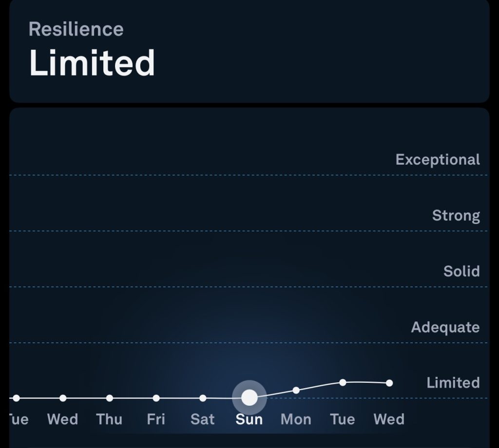Tap the Mon data point on the line

point(296,390)
